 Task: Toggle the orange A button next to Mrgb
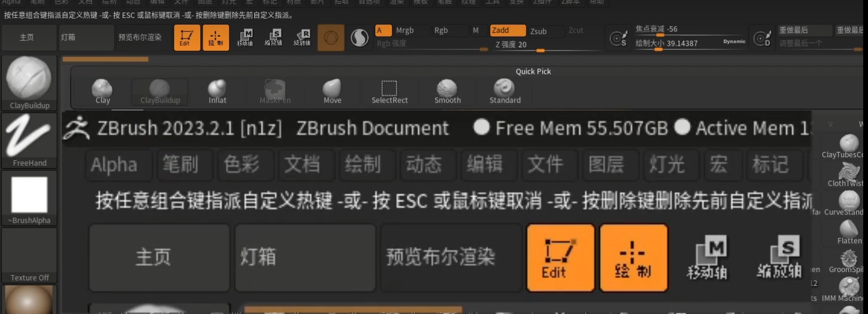pyautogui.click(x=383, y=30)
